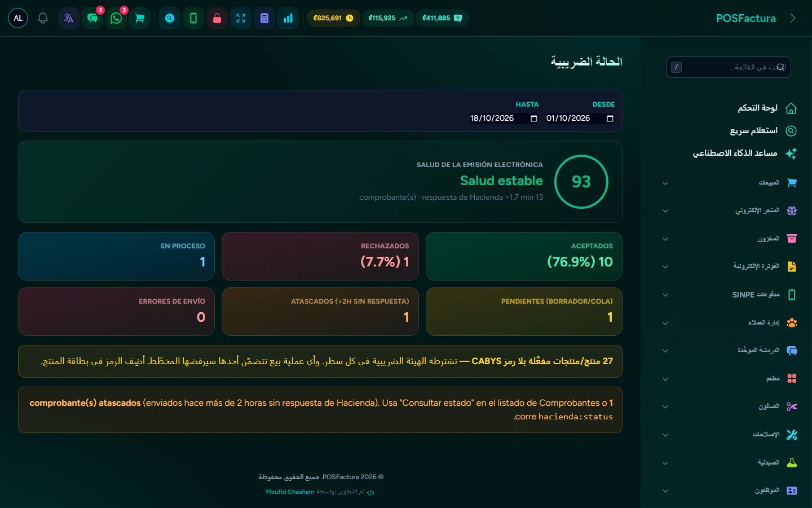Click the AL user avatar

18,18
